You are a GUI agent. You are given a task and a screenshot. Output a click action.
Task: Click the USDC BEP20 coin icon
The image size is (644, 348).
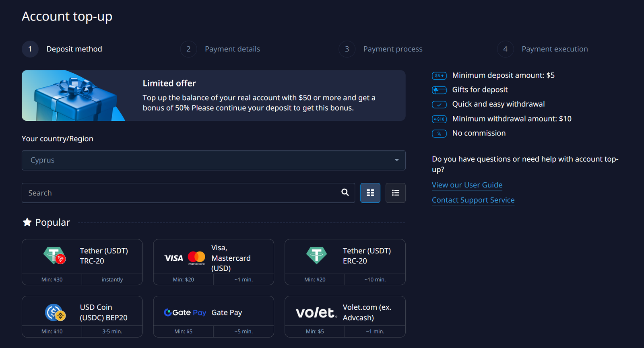point(55,313)
